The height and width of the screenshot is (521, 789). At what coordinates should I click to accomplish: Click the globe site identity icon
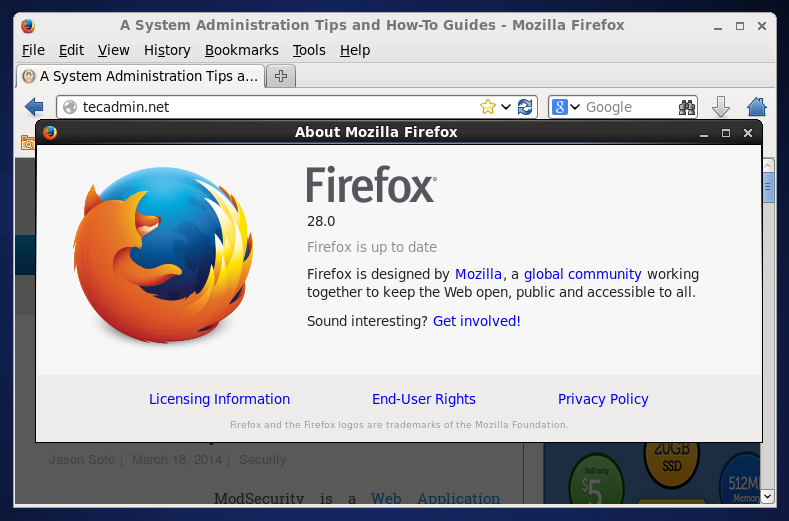(x=70, y=107)
